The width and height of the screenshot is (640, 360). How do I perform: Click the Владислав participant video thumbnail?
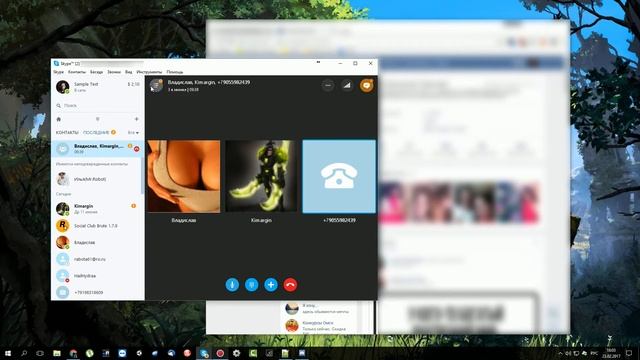pyautogui.click(x=184, y=176)
